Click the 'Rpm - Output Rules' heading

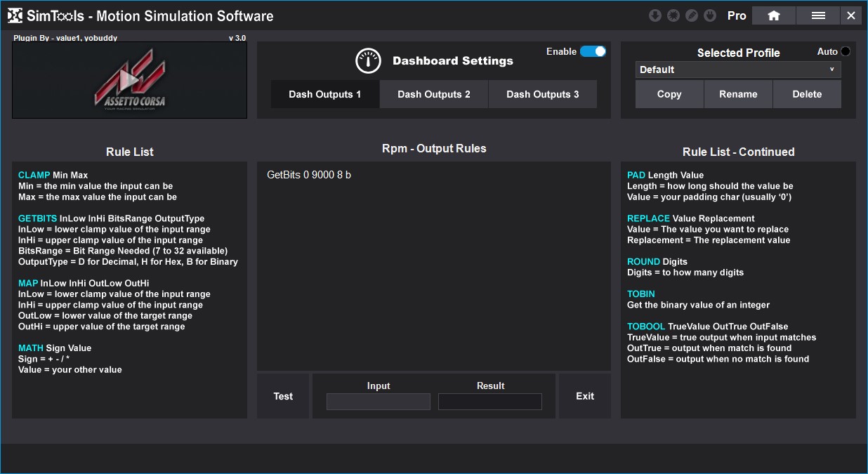tap(434, 149)
